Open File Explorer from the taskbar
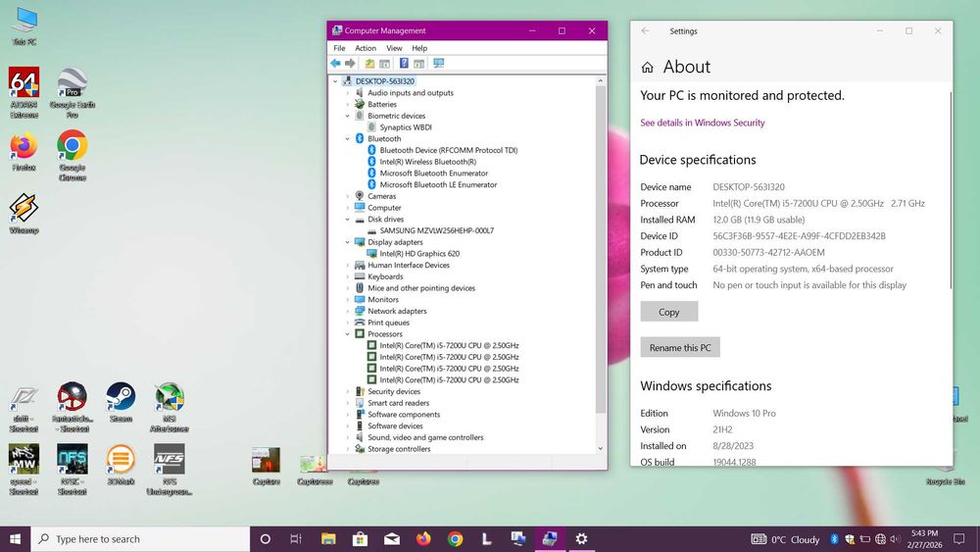This screenshot has width=980, height=552. [x=328, y=539]
